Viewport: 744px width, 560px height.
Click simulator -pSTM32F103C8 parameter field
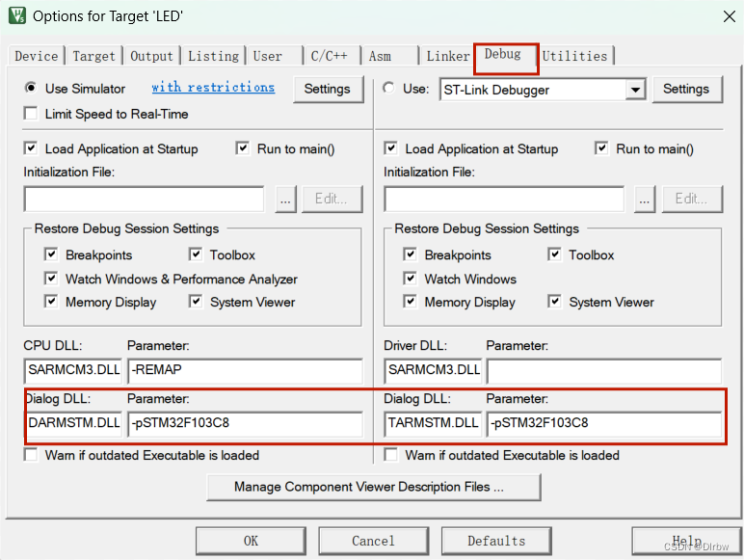click(x=246, y=424)
